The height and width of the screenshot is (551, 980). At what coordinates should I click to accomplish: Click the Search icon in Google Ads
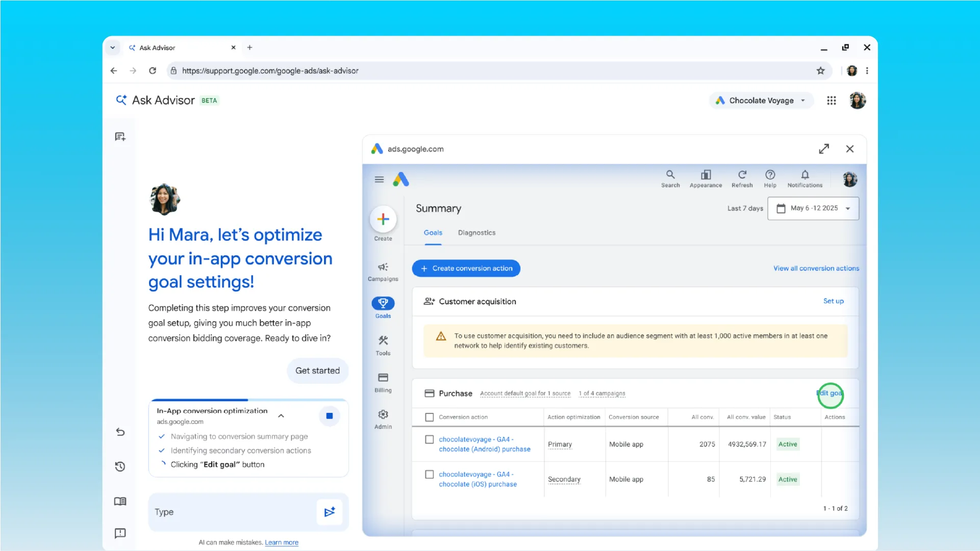[670, 179]
